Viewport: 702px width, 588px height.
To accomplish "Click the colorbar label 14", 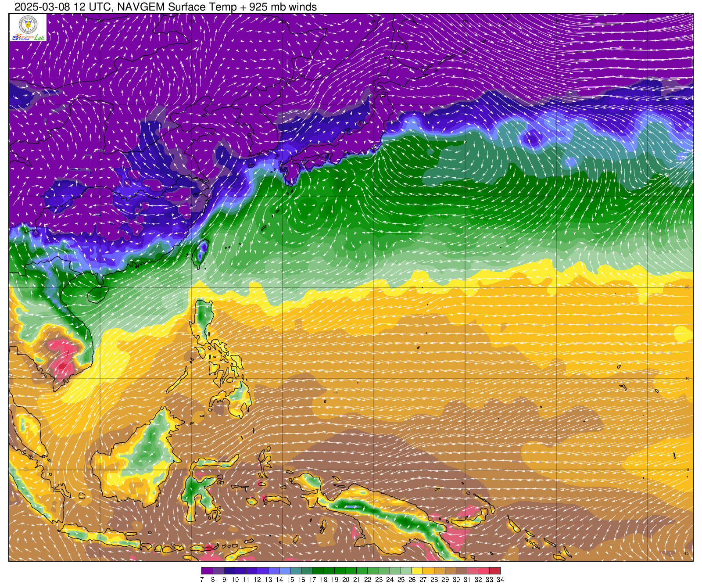I will point(279,580).
